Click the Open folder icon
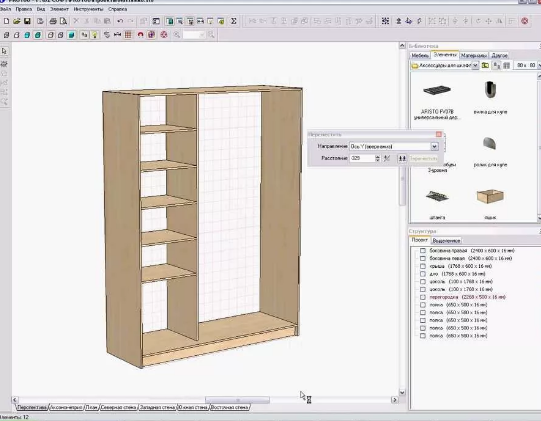The height and width of the screenshot is (421, 541). pos(17,21)
